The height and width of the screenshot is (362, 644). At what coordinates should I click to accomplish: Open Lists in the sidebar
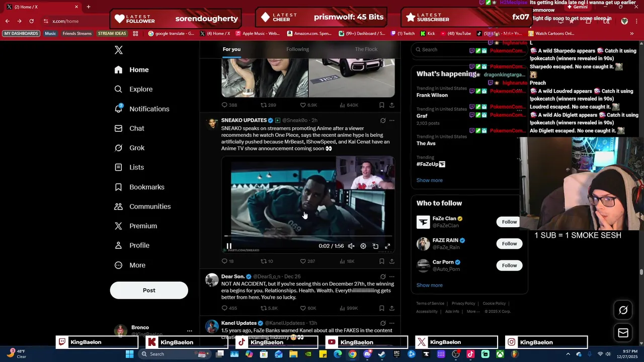tap(130, 167)
